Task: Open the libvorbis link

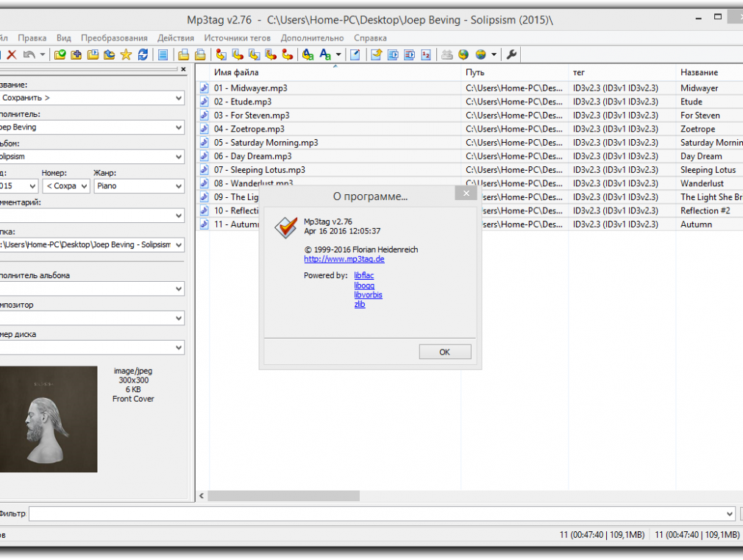Action: (x=368, y=295)
